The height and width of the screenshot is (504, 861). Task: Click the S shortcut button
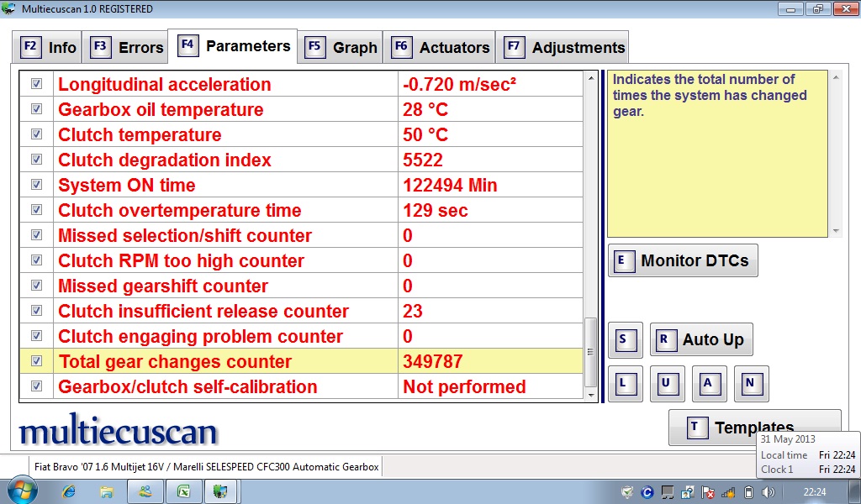point(625,340)
